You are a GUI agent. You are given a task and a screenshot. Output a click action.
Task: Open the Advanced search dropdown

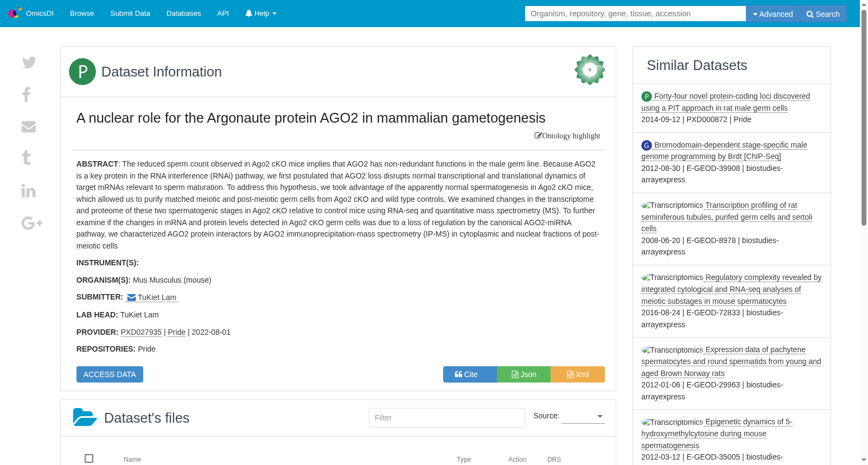[x=773, y=14]
